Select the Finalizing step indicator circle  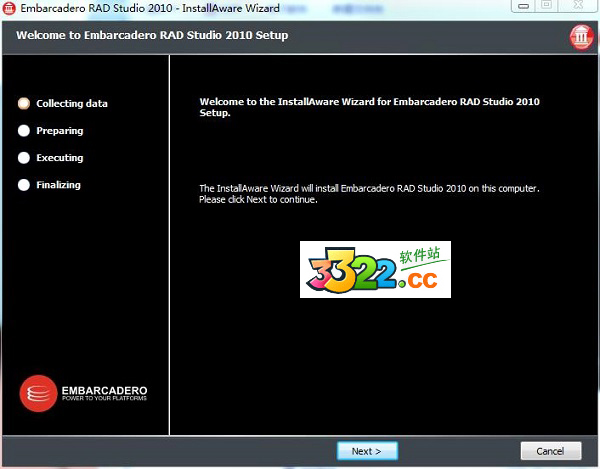click(x=24, y=185)
